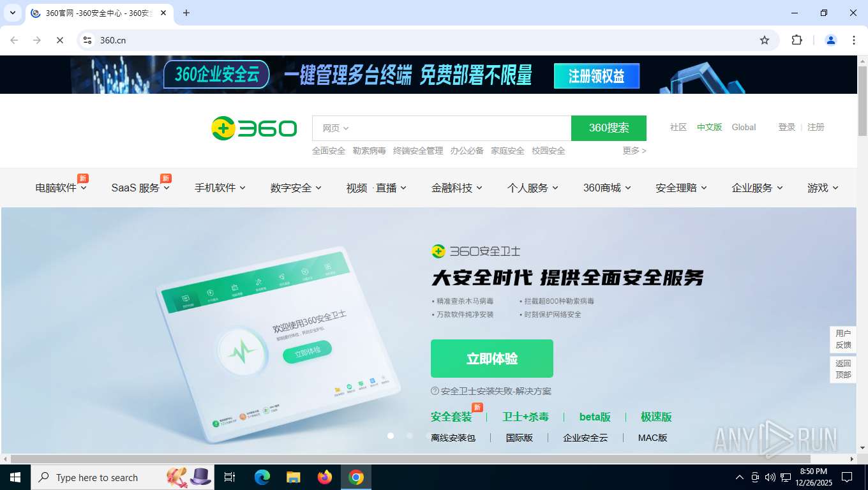This screenshot has width=868, height=490.
Task: Expand the 金融科技 menu
Action: tap(456, 188)
